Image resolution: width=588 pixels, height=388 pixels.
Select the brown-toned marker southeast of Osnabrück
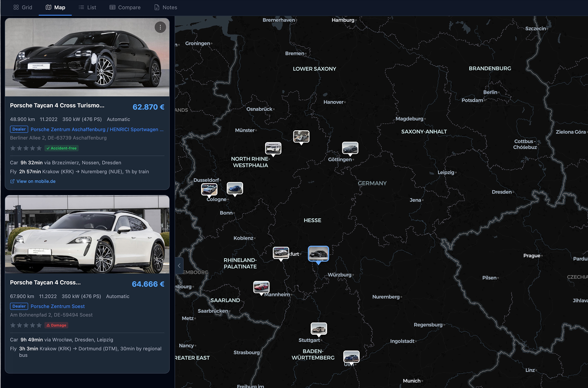pos(301,137)
